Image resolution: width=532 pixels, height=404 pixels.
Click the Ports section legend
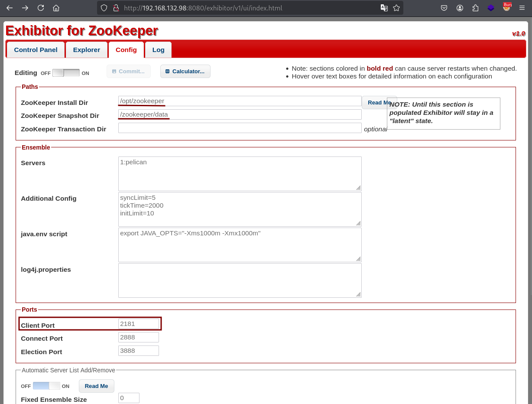pos(29,310)
